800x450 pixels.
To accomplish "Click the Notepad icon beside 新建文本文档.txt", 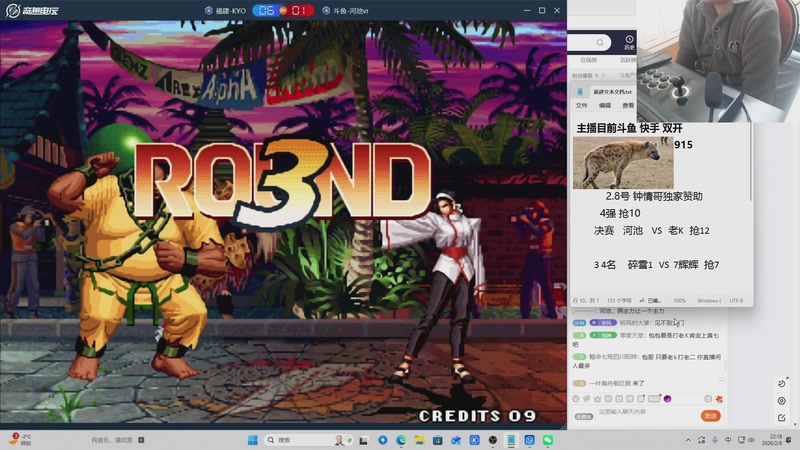I will tap(580, 91).
